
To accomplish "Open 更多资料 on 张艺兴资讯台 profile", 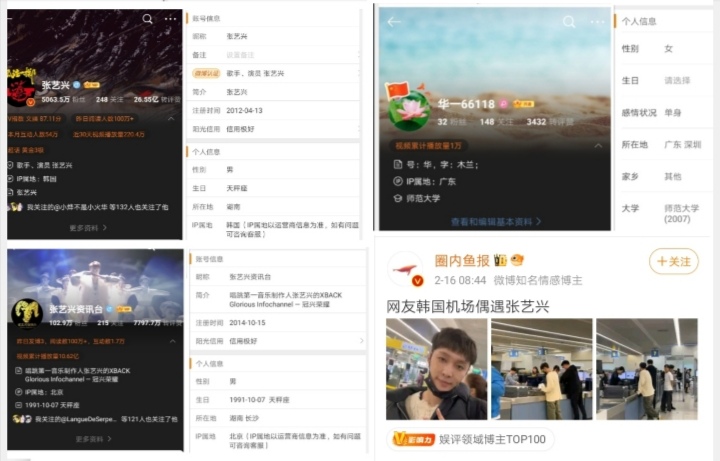I will tap(94, 439).
